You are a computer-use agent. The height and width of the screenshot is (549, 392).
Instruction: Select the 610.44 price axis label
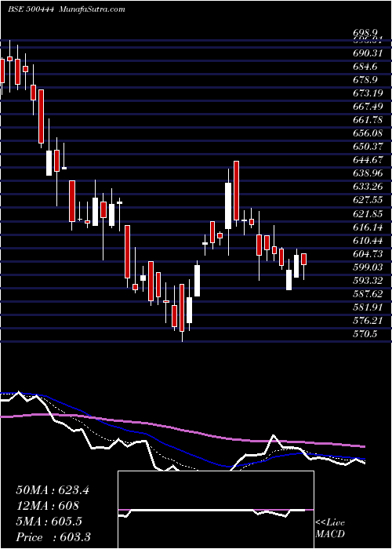click(x=366, y=240)
